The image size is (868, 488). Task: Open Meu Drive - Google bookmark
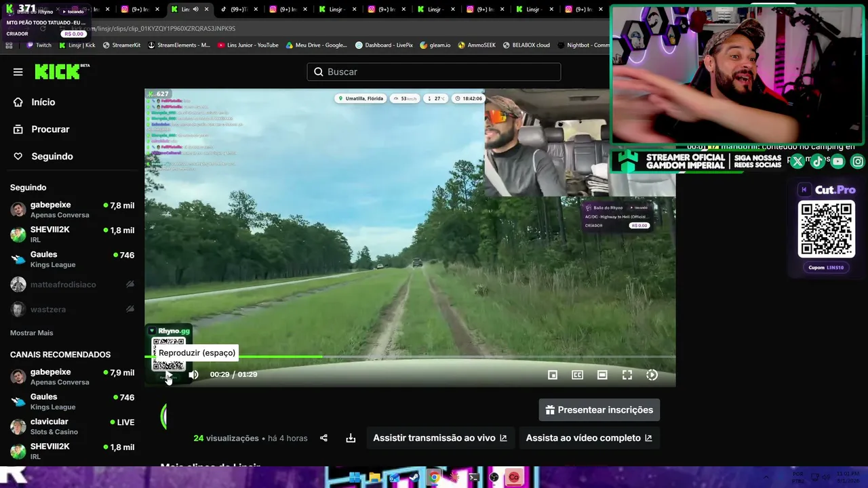coord(316,45)
